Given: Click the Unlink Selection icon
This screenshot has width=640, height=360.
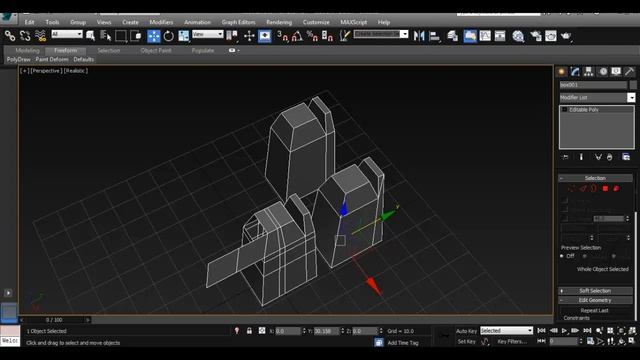Looking at the screenshot, I should pos(25,36).
